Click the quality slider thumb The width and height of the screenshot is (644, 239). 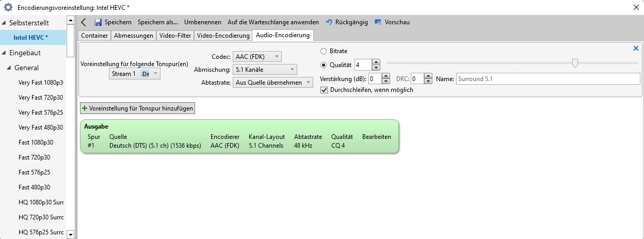point(575,63)
